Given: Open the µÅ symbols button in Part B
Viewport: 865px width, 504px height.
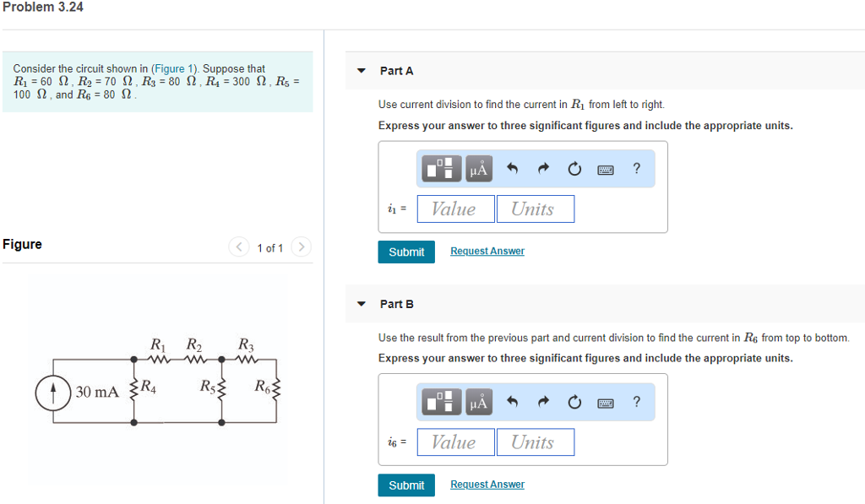Looking at the screenshot, I should [x=479, y=402].
